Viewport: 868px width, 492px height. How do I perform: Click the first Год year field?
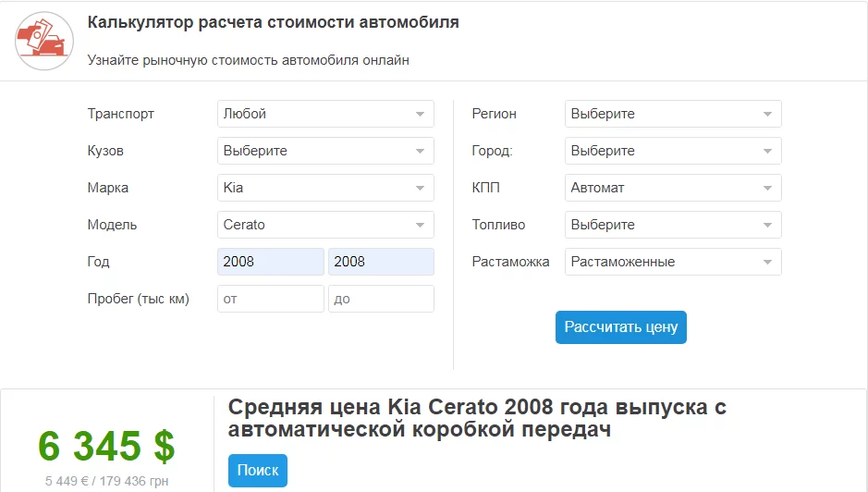click(x=271, y=262)
